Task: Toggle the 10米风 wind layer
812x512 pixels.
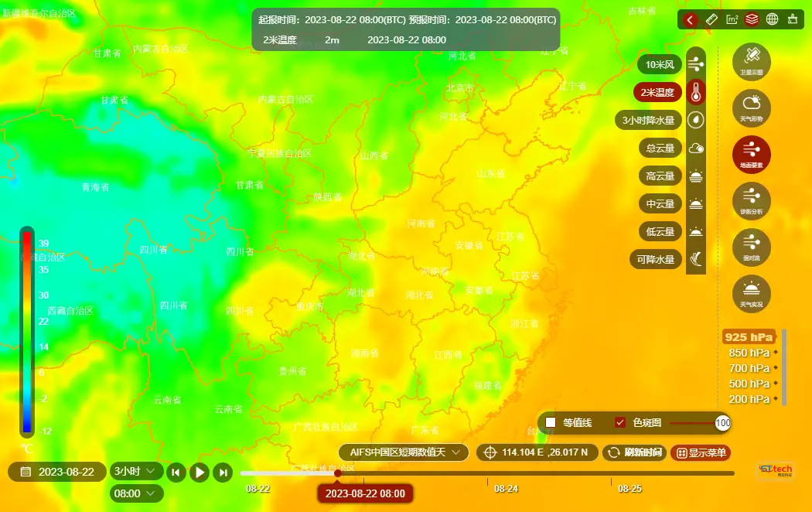Action: tap(660, 64)
